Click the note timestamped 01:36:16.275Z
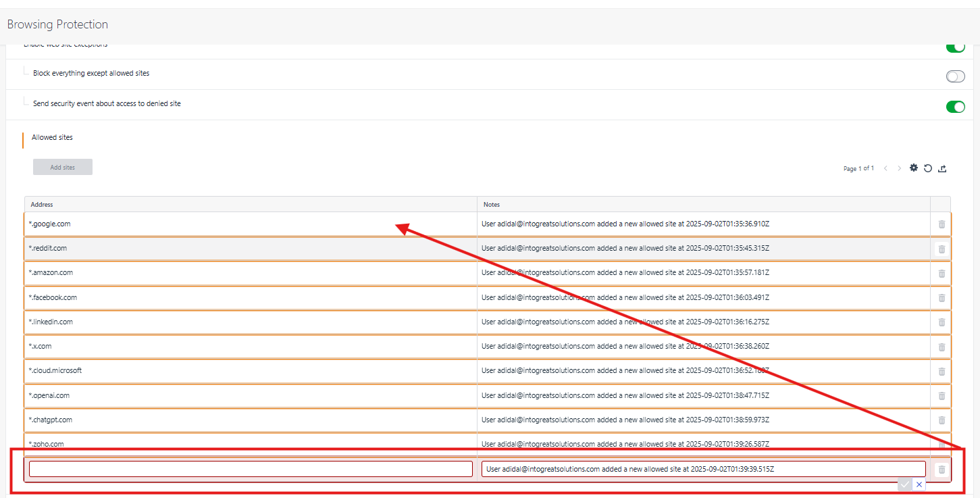Image resolution: width=980 pixels, height=498 pixels. (x=625, y=322)
